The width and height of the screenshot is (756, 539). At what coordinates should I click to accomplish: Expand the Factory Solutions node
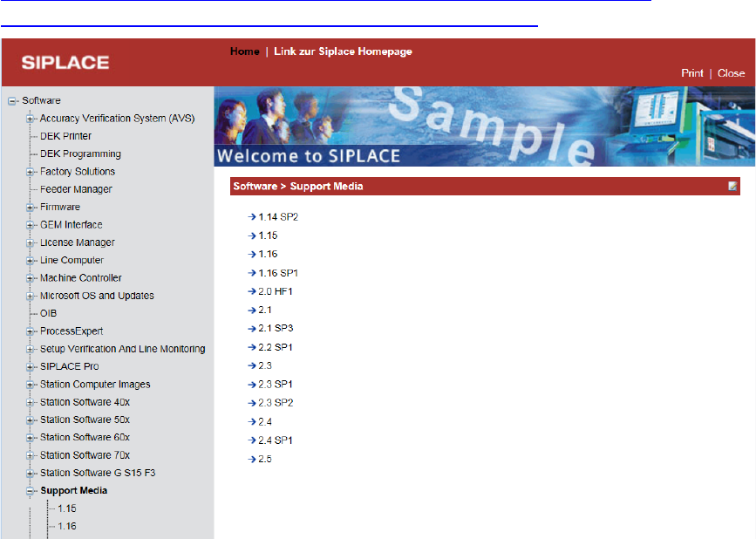coord(30,172)
